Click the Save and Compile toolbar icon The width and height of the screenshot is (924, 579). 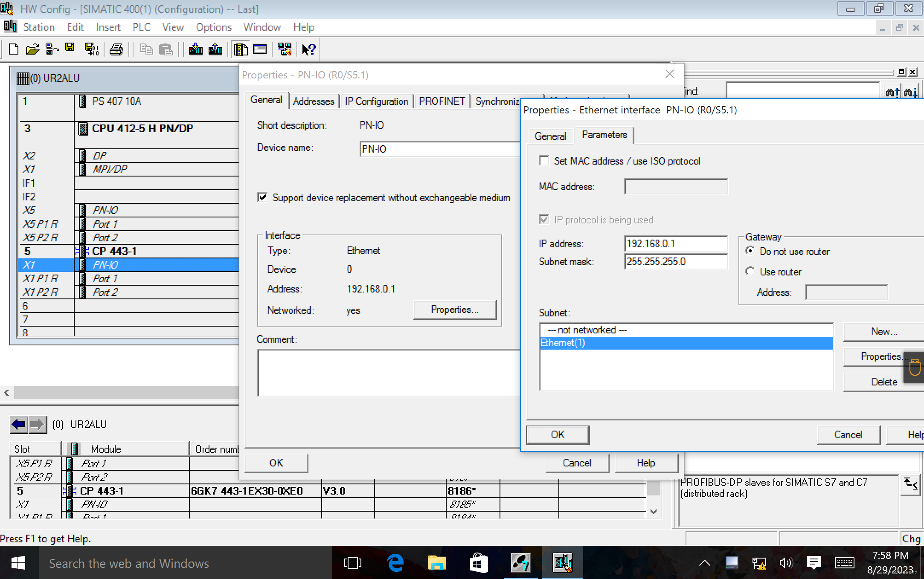tap(91, 49)
